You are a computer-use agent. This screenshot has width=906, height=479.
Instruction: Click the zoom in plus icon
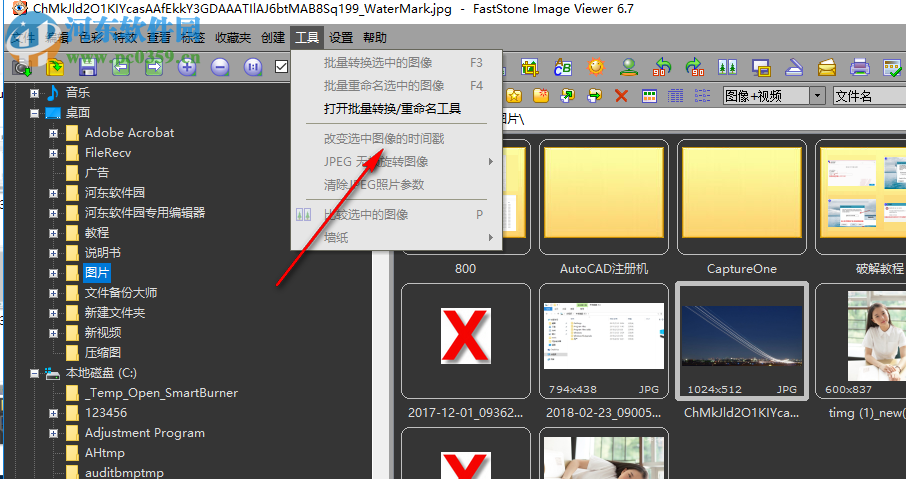tap(187, 67)
